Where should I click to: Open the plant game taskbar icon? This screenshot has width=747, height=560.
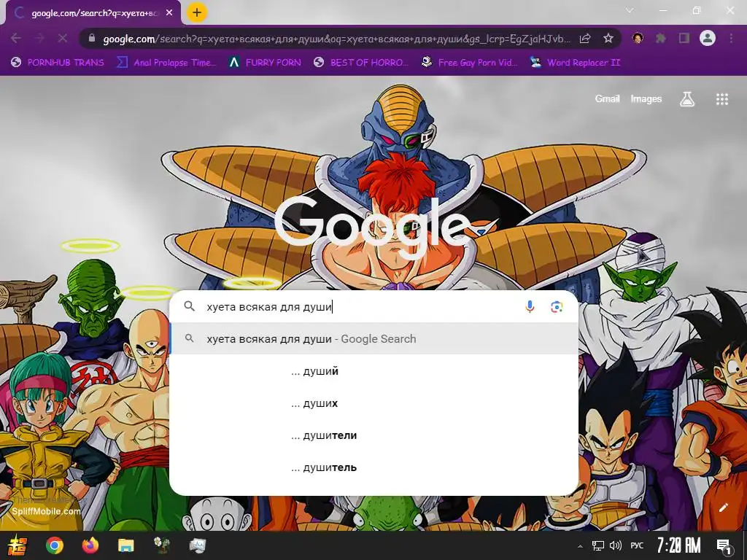162,545
